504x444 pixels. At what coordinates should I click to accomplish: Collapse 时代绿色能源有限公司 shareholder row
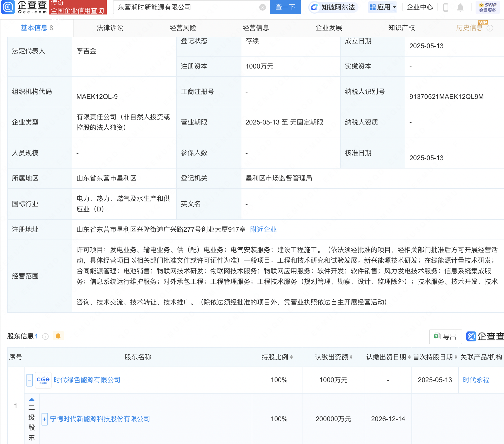point(30,380)
